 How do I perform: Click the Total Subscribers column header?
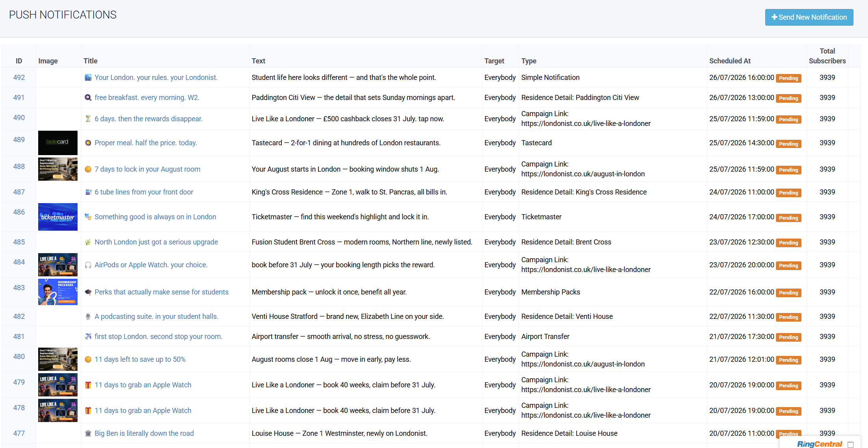827,56
